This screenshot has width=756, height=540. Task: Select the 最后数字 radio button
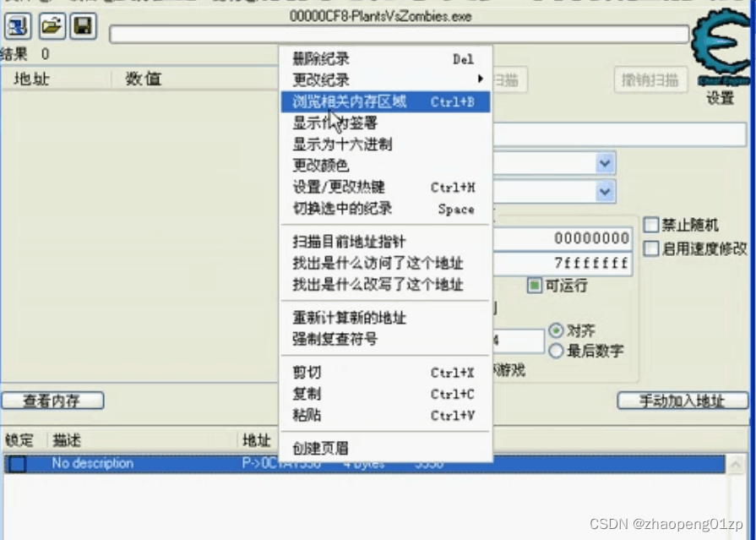pyautogui.click(x=556, y=351)
